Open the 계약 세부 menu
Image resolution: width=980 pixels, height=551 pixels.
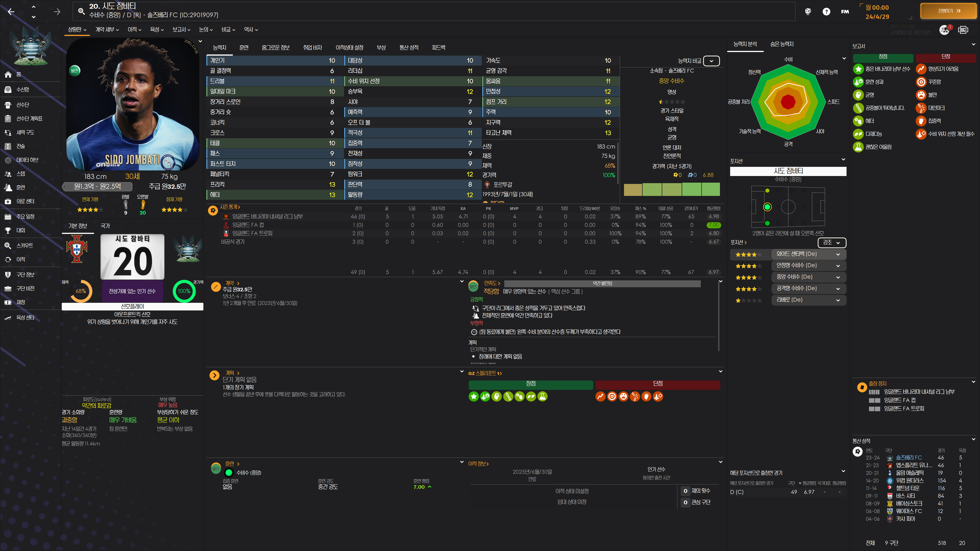tap(107, 29)
